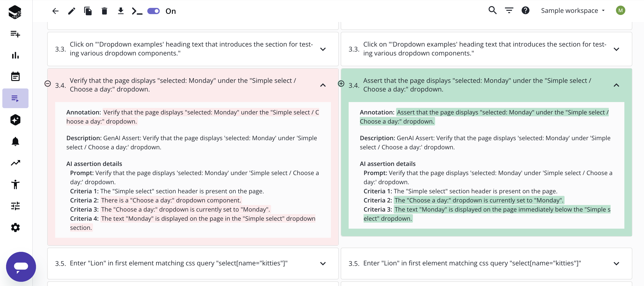Click left step 3.3 'Dropdown examples' title
The width and height of the screenshot is (644, 286).
pyautogui.click(x=191, y=49)
